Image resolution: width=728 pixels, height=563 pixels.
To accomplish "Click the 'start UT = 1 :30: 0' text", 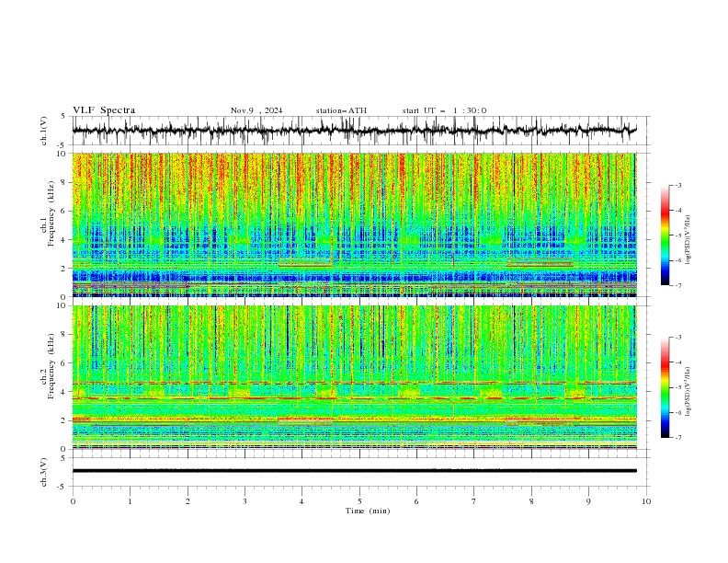I will point(444,110).
